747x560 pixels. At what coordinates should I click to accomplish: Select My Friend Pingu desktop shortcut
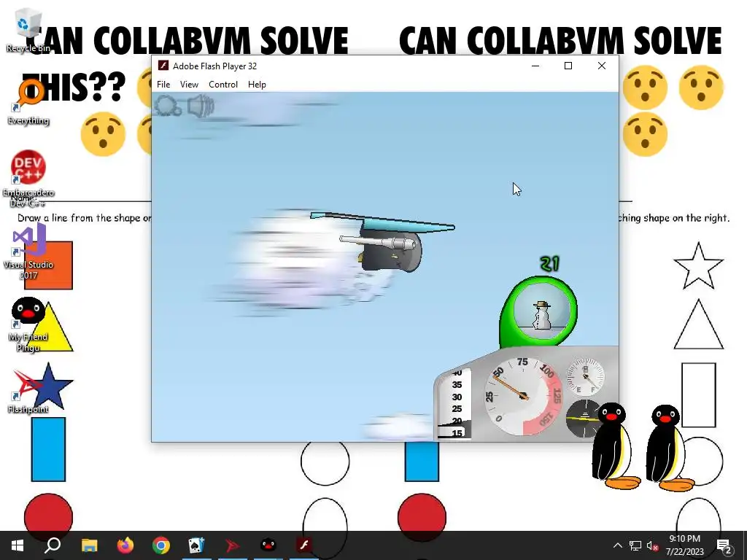[x=28, y=324]
